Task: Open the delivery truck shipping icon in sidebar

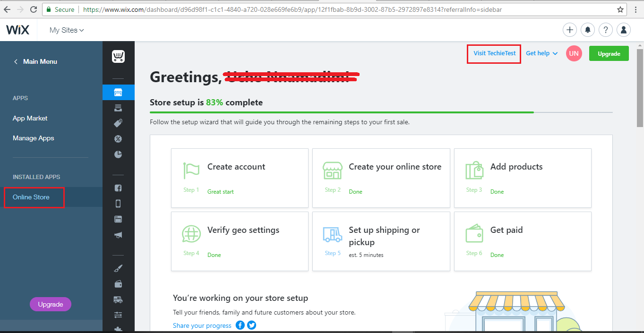Action: tap(118, 299)
